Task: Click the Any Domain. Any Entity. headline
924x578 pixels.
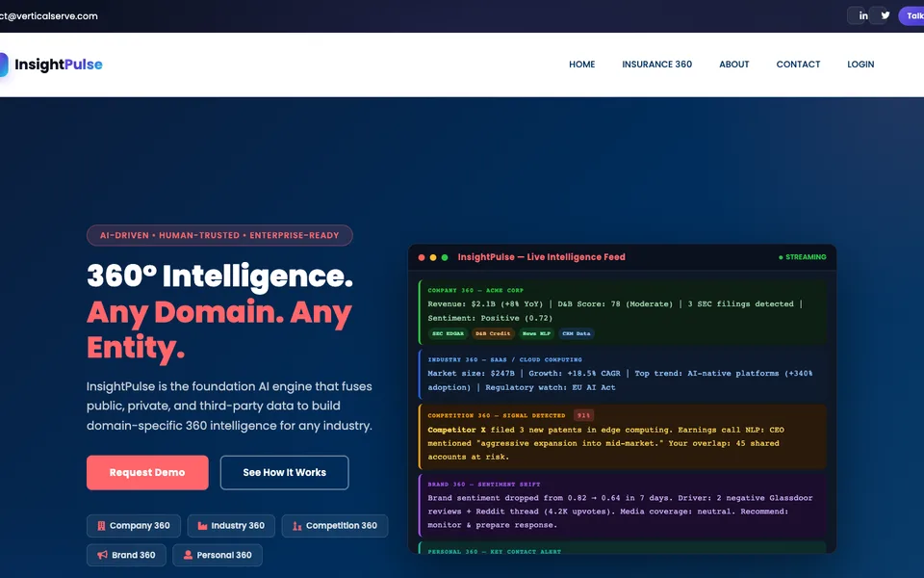Action: pyautogui.click(x=219, y=329)
